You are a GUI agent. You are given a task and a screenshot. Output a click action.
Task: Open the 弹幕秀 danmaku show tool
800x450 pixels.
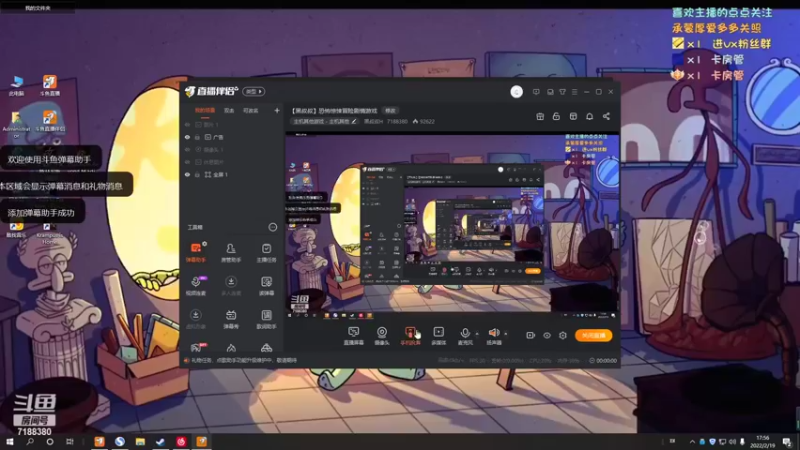231,319
